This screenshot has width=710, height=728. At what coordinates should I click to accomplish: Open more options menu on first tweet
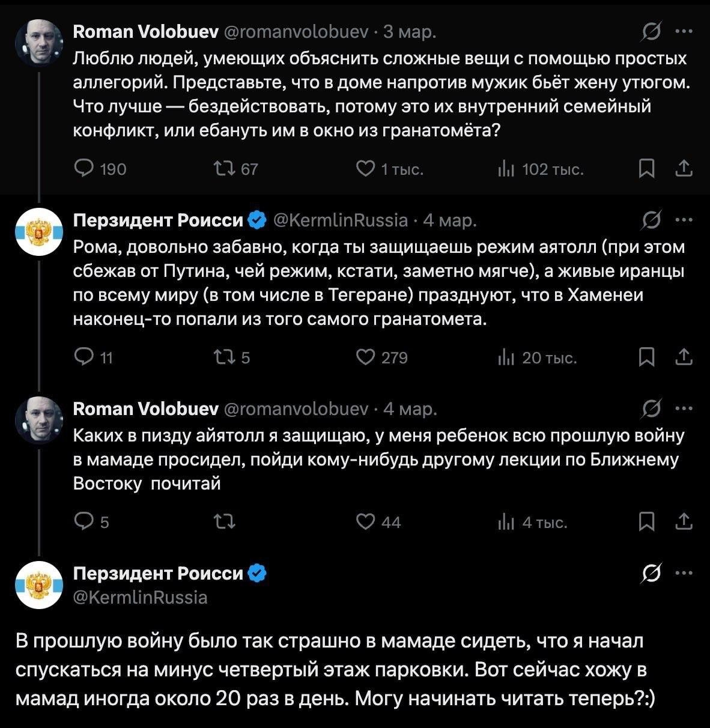(684, 32)
